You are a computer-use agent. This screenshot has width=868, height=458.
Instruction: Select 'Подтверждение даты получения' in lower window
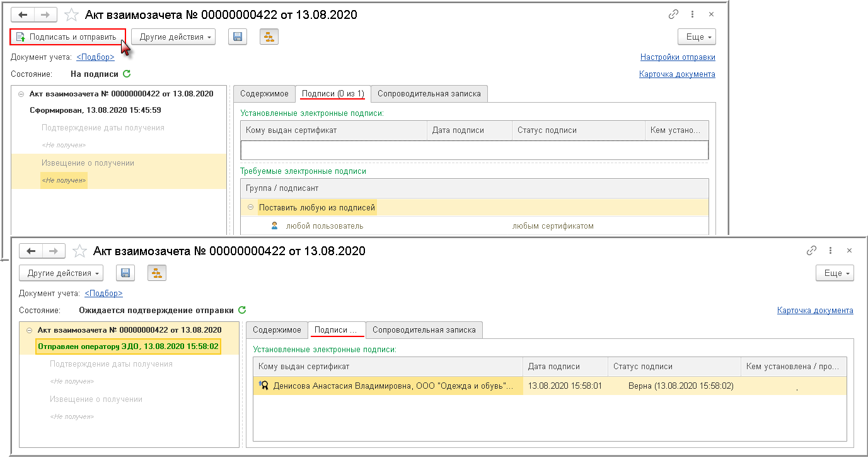pyautogui.click(x=111, y=364)
